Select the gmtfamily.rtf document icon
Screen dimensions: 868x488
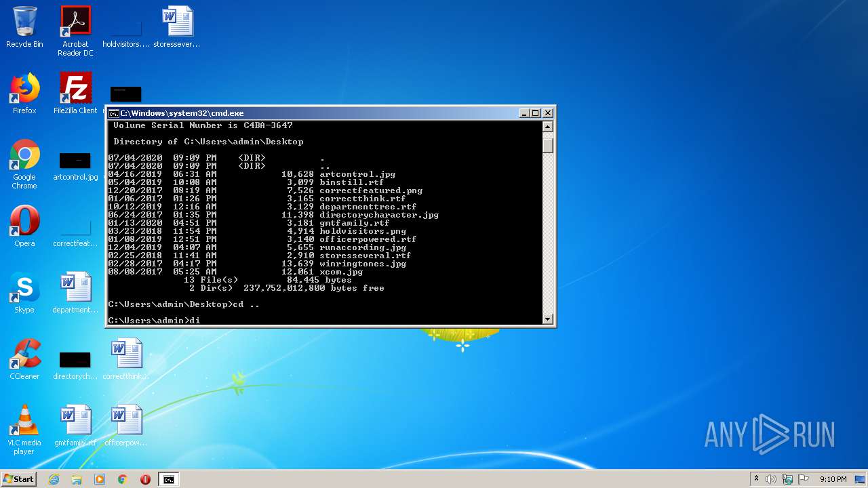pyautogui.click(x=75, y=426)
